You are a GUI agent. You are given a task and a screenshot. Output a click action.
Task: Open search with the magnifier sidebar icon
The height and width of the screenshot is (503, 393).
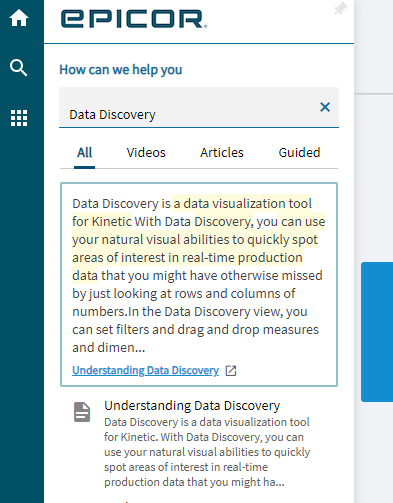click(19, 68)
